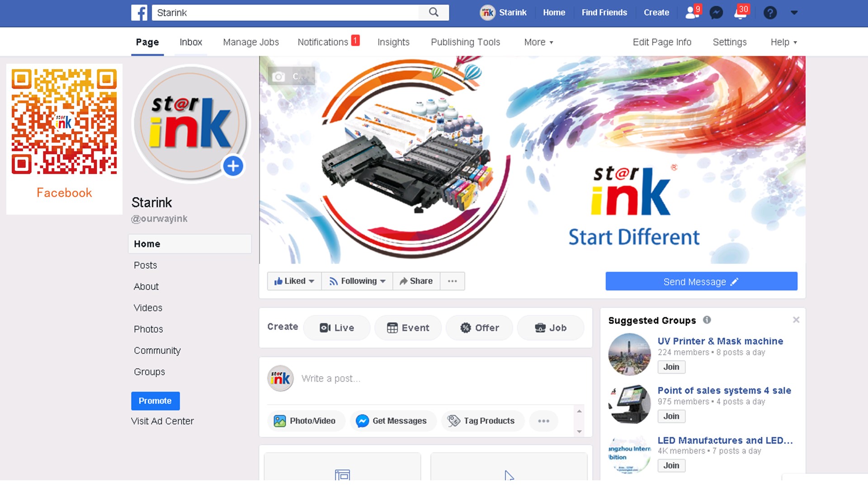Click the camera icon on cover photo

pyautogui.click(x=279, y=77)
